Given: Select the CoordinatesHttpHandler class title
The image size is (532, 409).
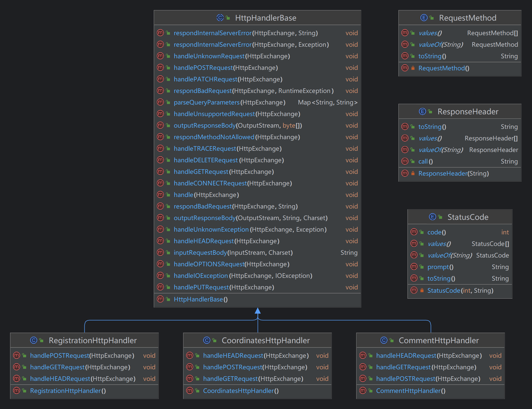Looking at the screenshot, I should (x=266, y=340).
